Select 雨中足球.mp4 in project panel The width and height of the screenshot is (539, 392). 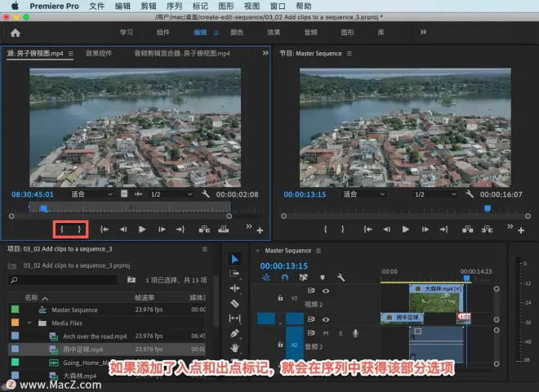(x=107, y=350)
